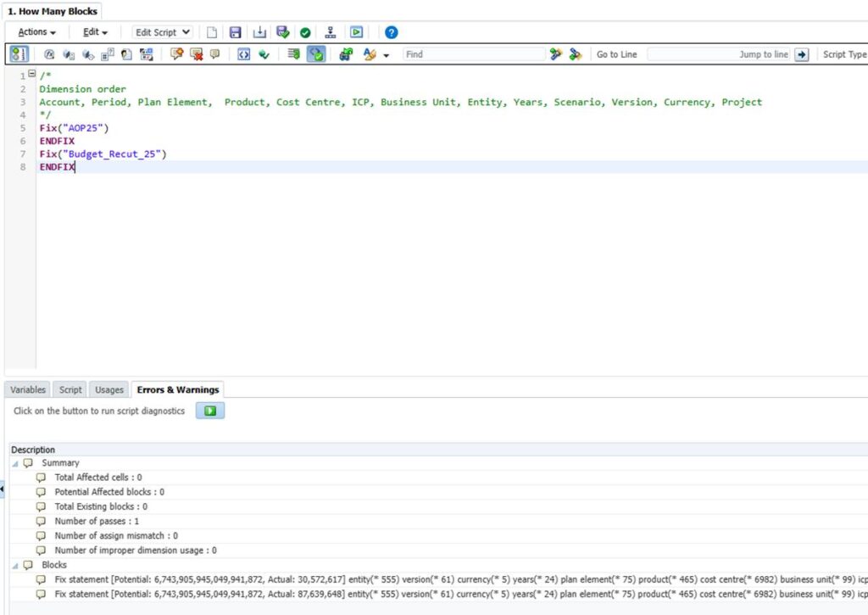Collapse the comment block on line 1
Viewport: 868px width, 615px height.
(x=31, y=75)
